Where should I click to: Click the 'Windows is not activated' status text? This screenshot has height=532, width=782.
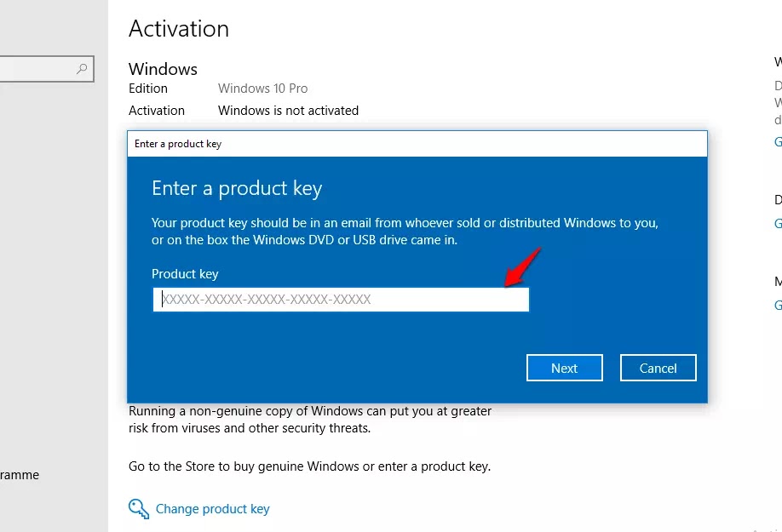click(288, 111)
